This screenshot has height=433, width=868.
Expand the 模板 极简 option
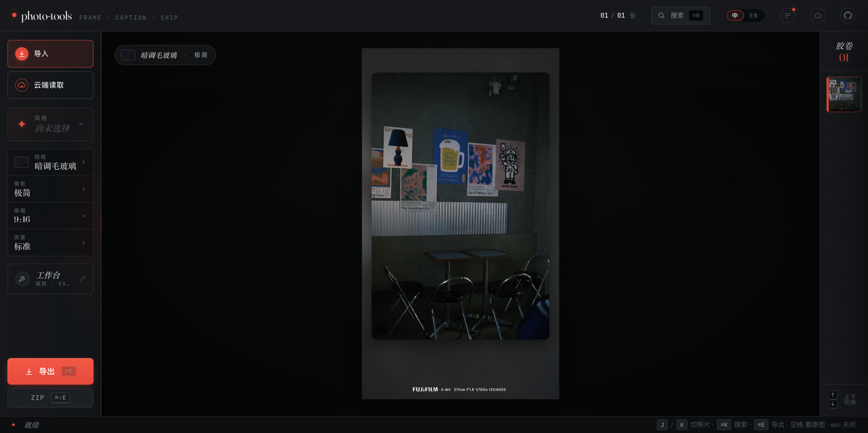coord(51,189)
